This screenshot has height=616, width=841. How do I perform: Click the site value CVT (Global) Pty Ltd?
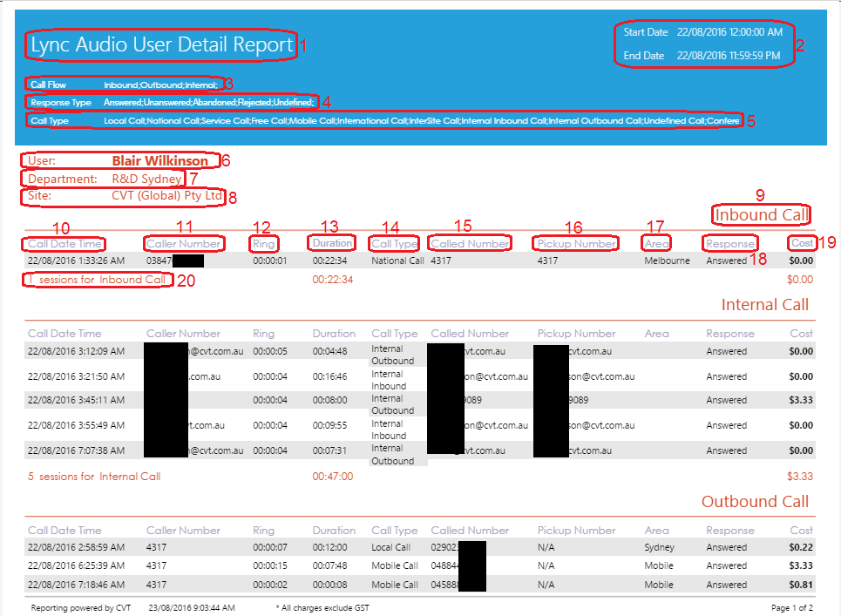166,196
